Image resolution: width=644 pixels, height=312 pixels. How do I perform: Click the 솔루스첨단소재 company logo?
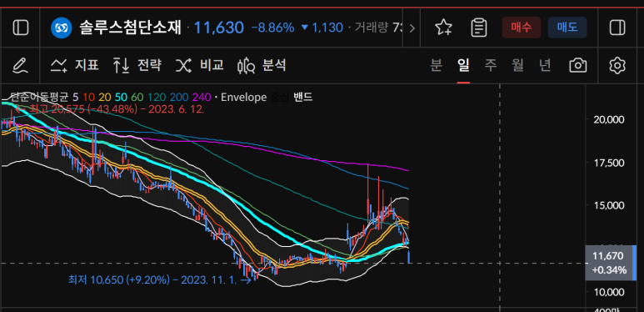point(61,28)
